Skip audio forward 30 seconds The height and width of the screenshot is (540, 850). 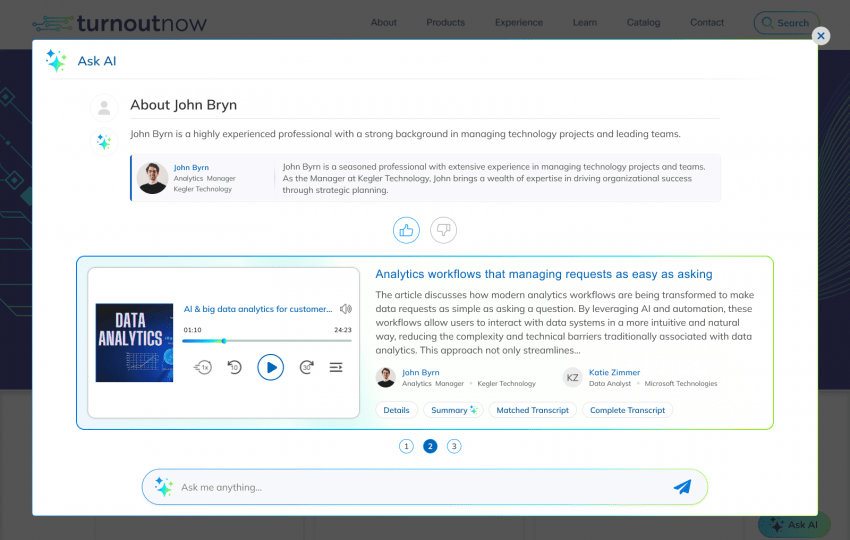pos(306,367)
